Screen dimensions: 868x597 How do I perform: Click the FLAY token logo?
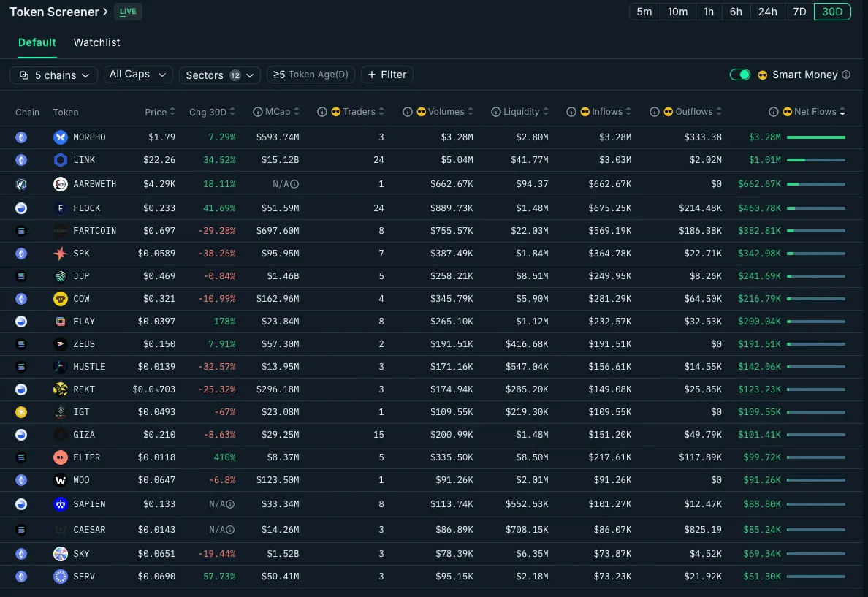coord(61,322)
